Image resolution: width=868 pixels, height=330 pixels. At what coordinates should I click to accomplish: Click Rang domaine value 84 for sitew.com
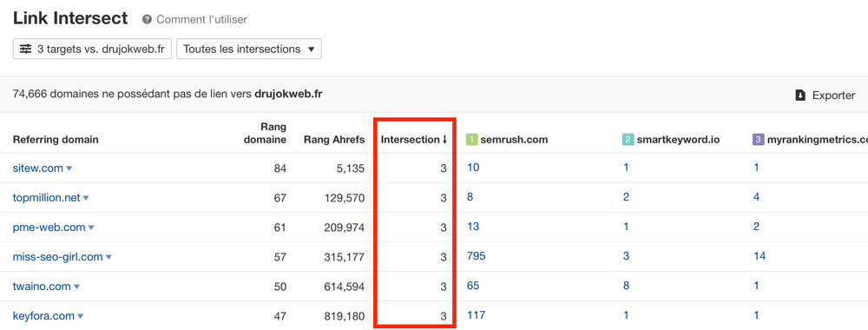coord(280,168)
